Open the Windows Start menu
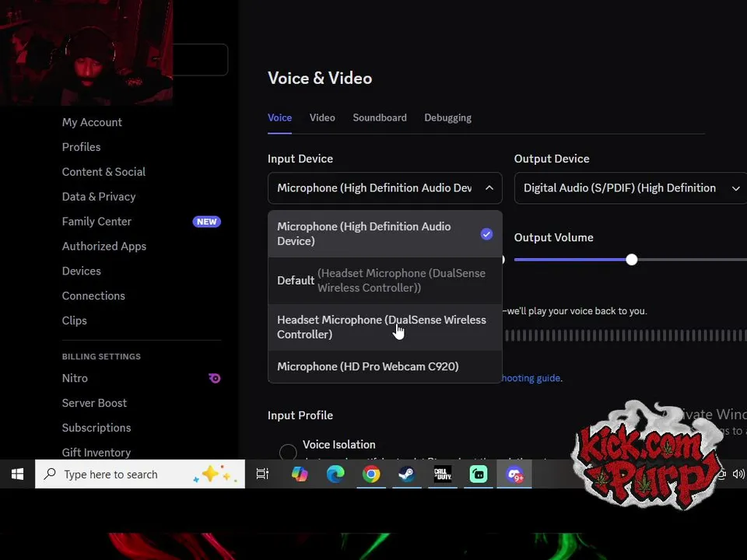 pyautogui.click(x=18, y=474)
